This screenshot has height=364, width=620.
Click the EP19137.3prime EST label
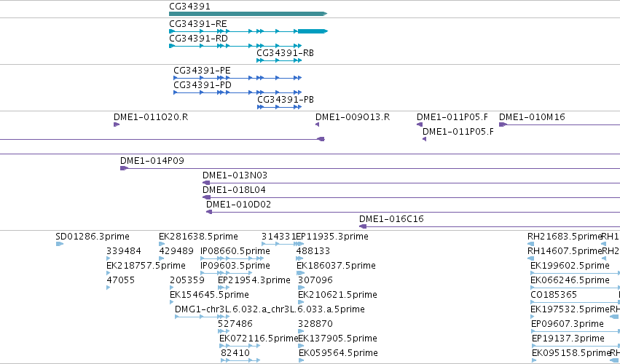[x=568, y=339]
